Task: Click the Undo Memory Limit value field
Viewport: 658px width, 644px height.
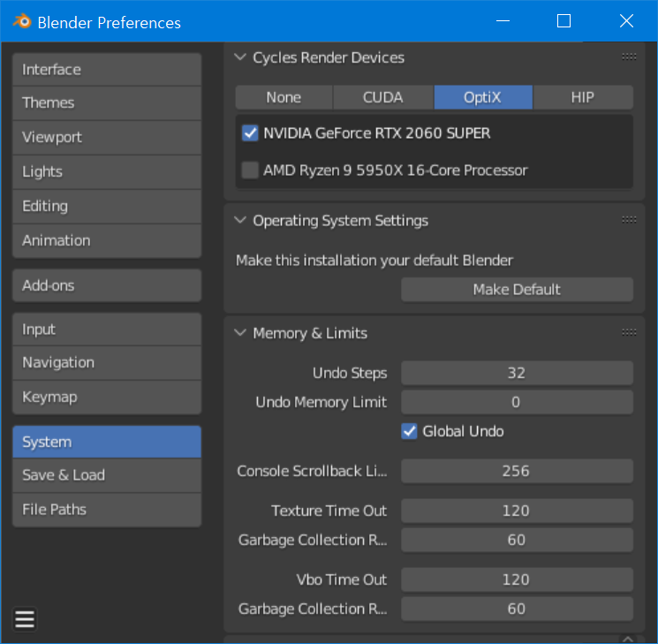Action: click(x=517, y=402)
